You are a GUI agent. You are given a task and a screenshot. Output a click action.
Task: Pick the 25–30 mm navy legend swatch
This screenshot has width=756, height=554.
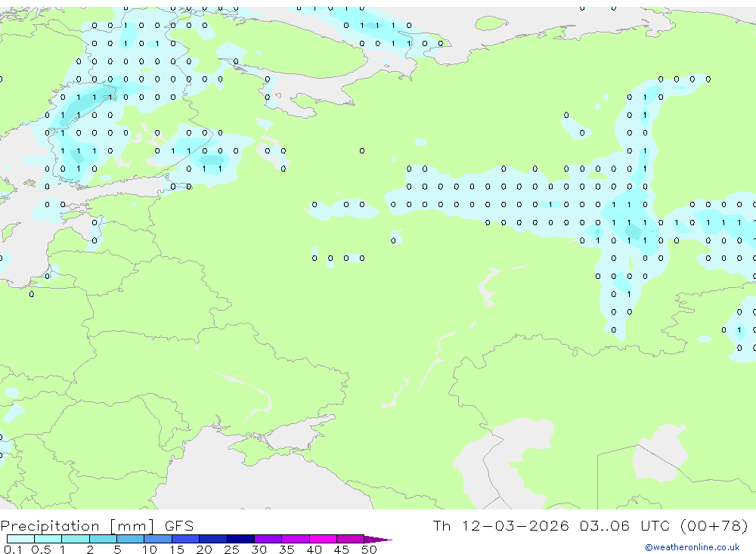tap(240, 539)
